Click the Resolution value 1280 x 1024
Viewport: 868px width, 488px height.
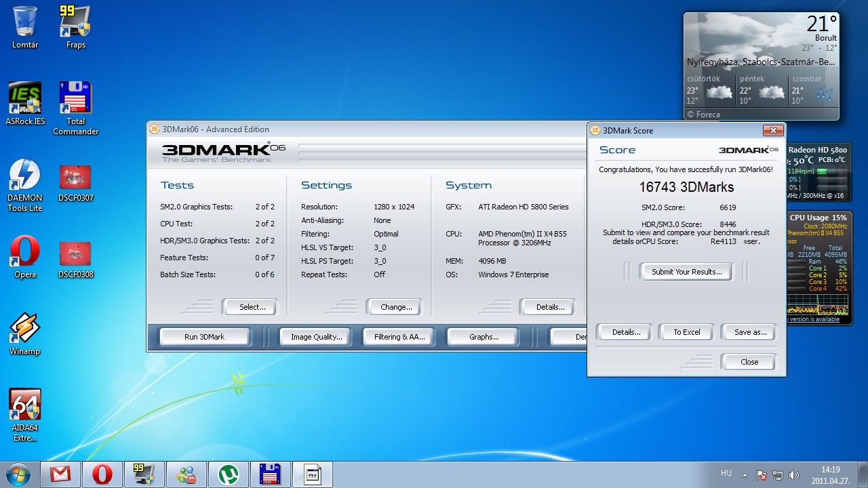[x=394, y=207]
